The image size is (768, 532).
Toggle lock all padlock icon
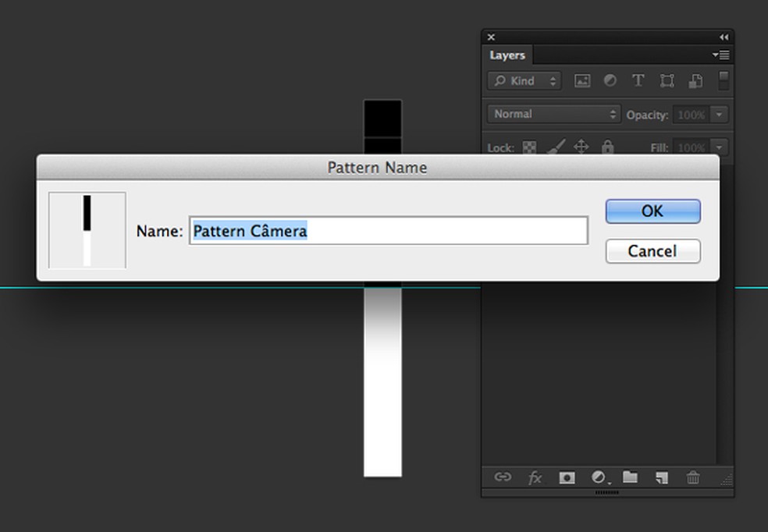coord(607,147)
